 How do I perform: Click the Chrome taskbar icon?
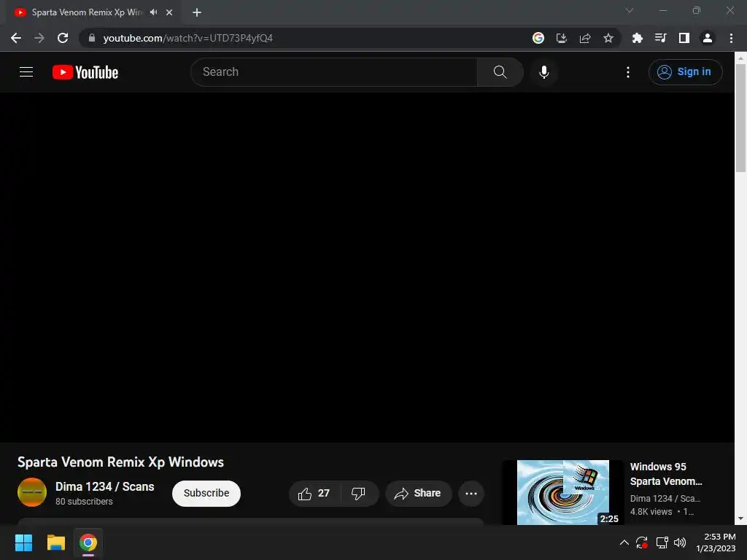88,542
